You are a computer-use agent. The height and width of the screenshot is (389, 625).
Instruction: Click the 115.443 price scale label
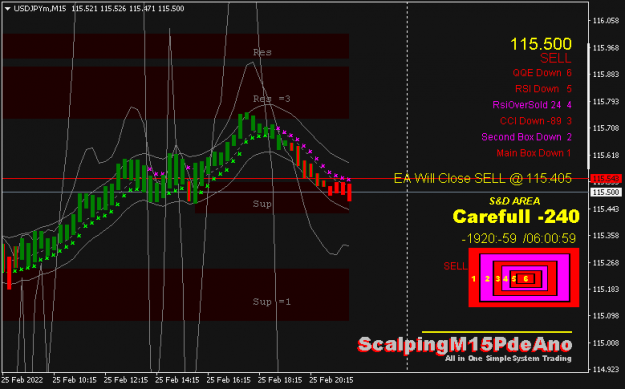click(606, 209)
